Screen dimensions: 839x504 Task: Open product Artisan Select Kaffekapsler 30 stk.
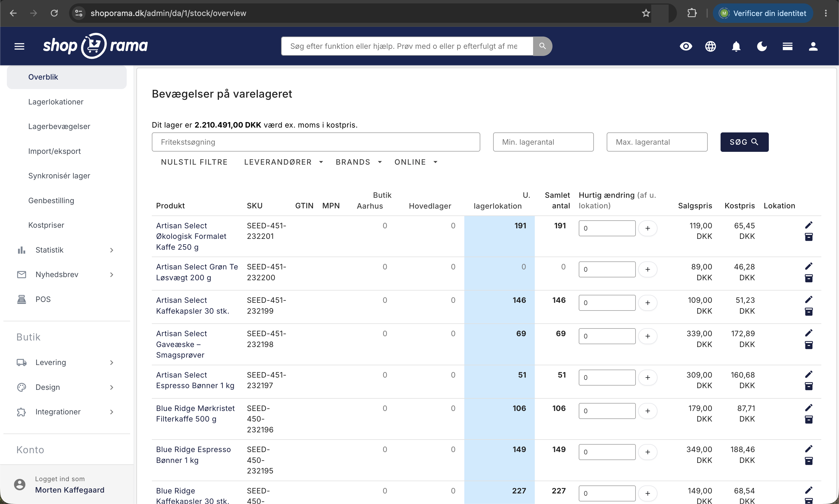[193, 305]
